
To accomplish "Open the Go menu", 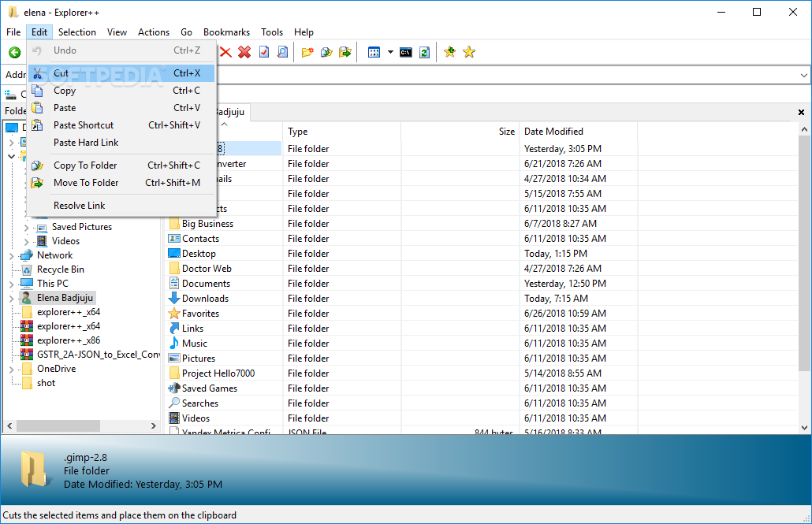I will click(x=186, y=32).
